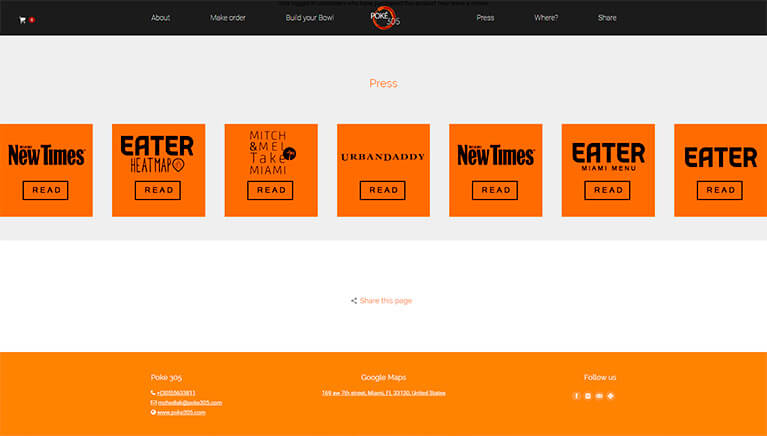The height and width of the screenshot is (436, 767).
Task: Go to Make order page
Action: pos(228,18)
